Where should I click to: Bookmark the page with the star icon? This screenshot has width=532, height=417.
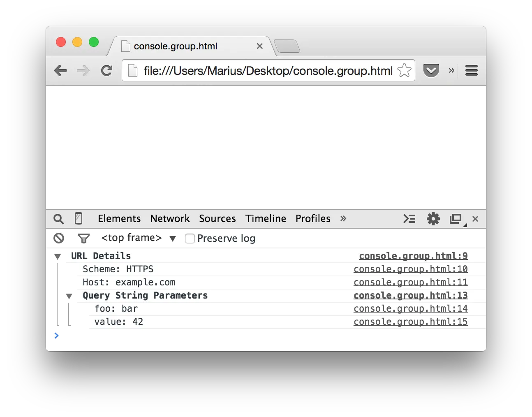[404, 71]
